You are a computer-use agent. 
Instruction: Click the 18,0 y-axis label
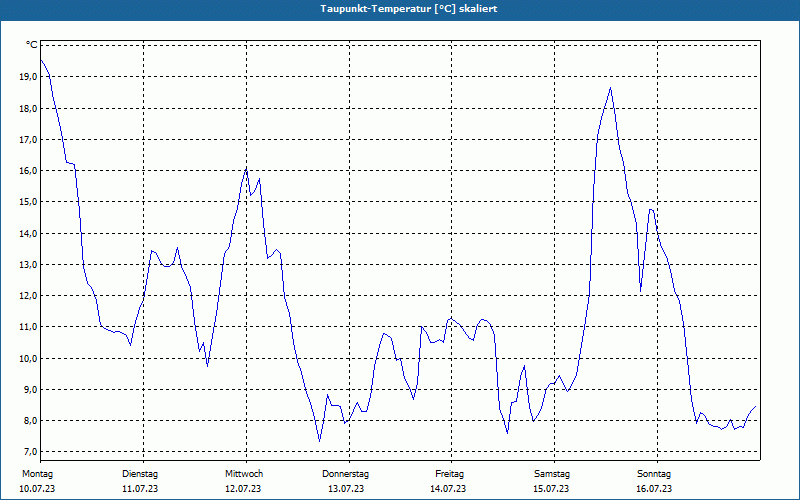(28, 108)
